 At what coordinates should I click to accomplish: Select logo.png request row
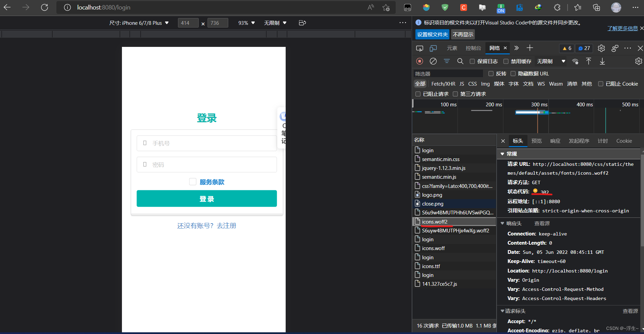(x=454, y=195)
